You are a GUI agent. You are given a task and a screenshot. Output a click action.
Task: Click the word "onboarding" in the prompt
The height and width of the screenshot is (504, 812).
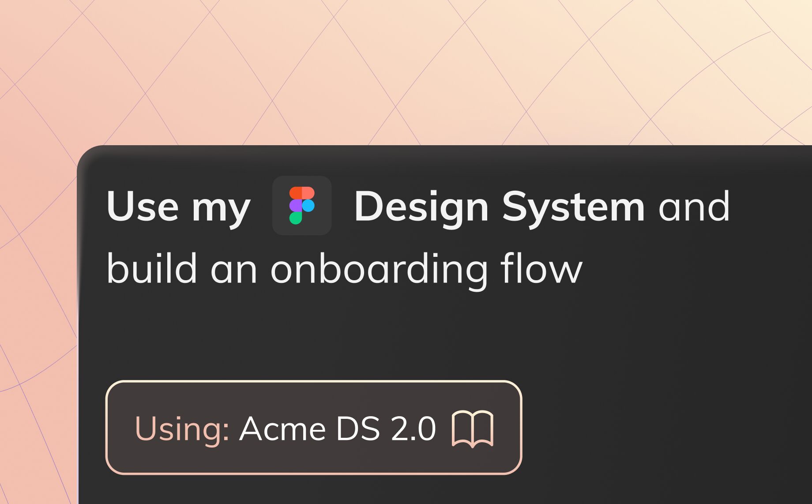tap(379, 269)
